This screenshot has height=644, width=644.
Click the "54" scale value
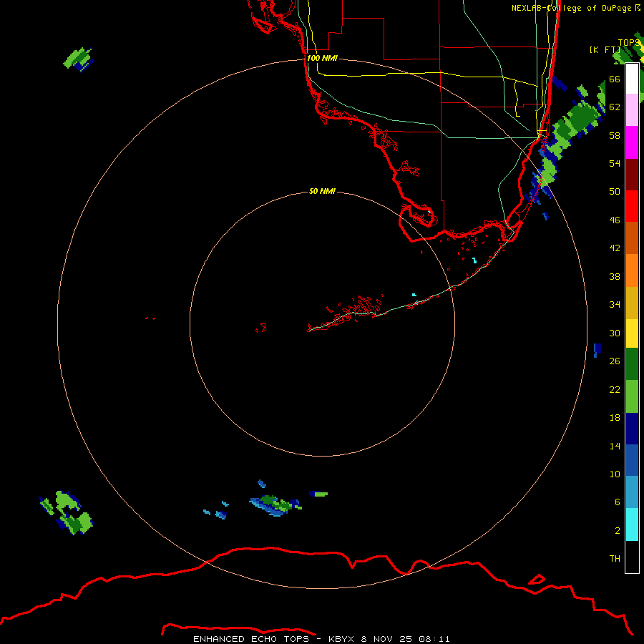pyautogui.click(x=615, y=163)
